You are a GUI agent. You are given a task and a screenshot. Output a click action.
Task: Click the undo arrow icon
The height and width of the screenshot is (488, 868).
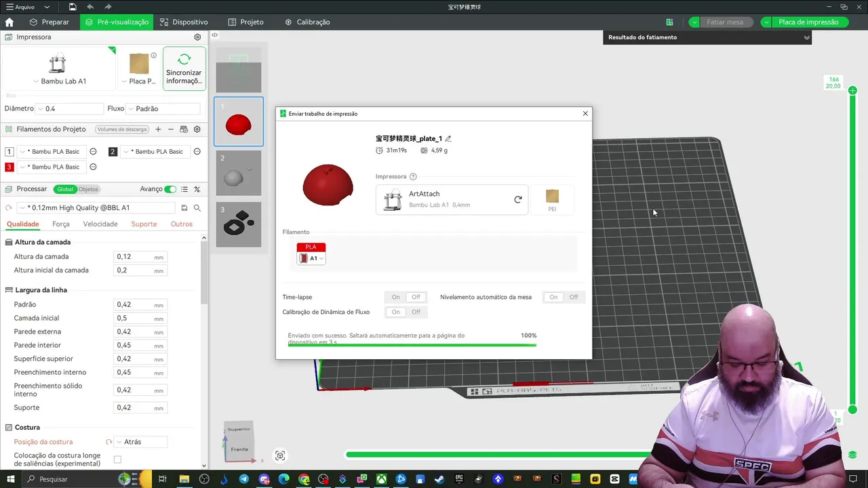click(90, 7)
